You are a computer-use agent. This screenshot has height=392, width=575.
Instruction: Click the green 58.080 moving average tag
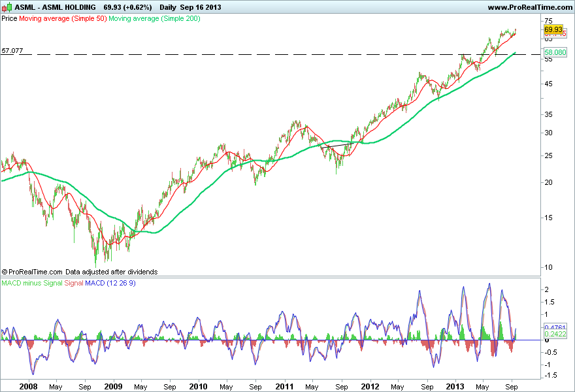555,52
